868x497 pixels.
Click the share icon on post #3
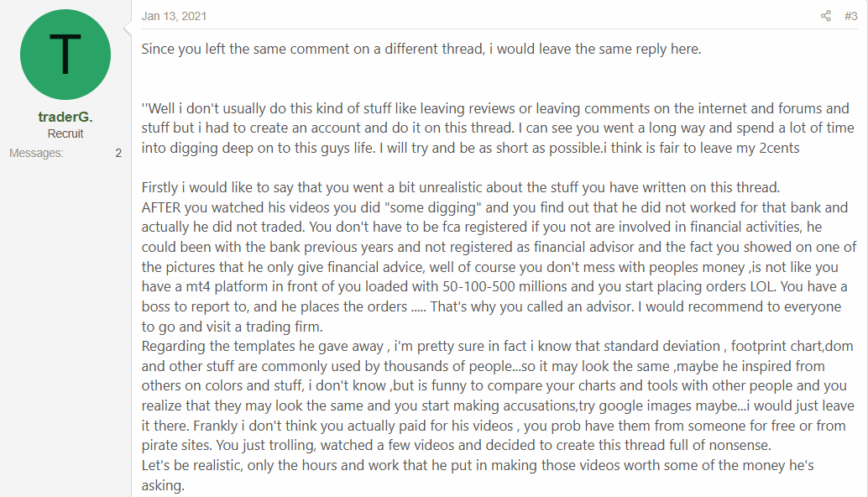[x=826, y=16]
